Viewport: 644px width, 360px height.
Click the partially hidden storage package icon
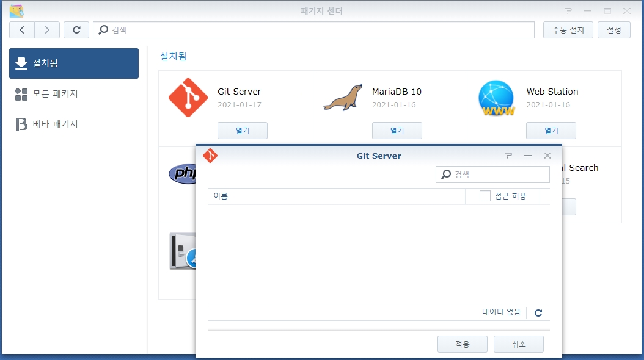[182, 251]
